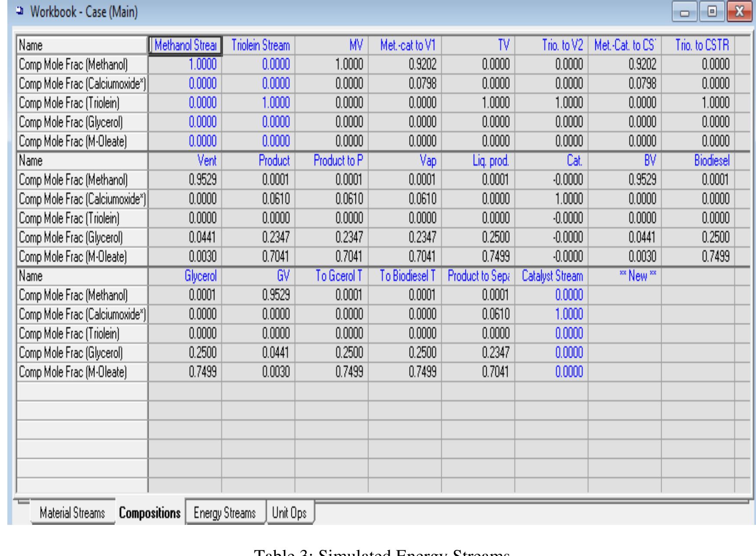This screenshot has height=556, width=756.
Task: Click the MV stream name cell
Action: pyautogui.click(x=332, y=45)
